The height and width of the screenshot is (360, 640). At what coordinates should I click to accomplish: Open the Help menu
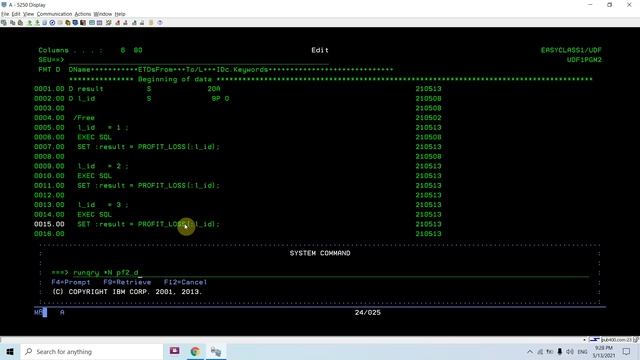tap(120, 14)
